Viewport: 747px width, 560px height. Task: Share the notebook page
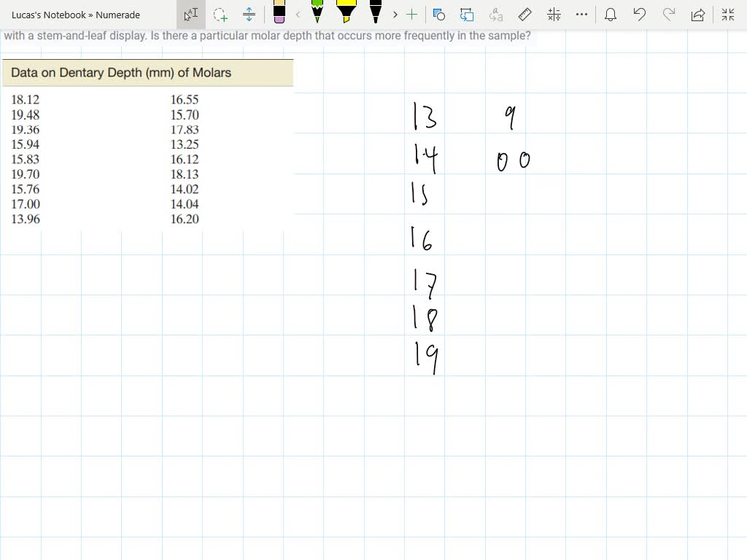tap(697, 15)
